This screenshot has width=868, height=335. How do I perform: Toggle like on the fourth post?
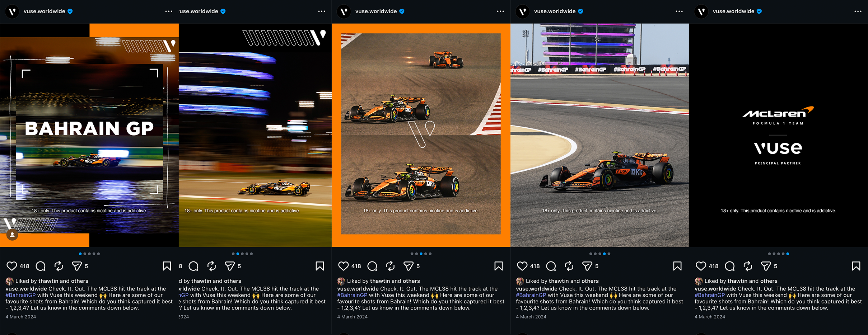click(x=522, y=266)
